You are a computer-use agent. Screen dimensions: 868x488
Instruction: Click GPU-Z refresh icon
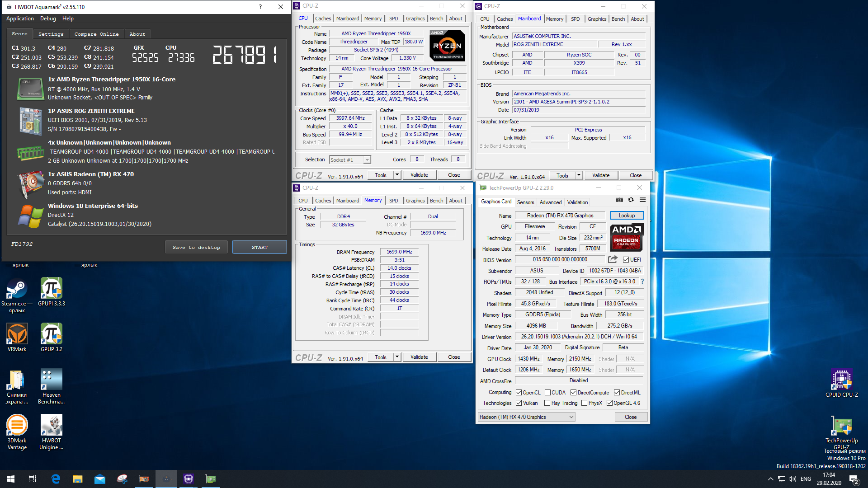click(x=631, y=200)
